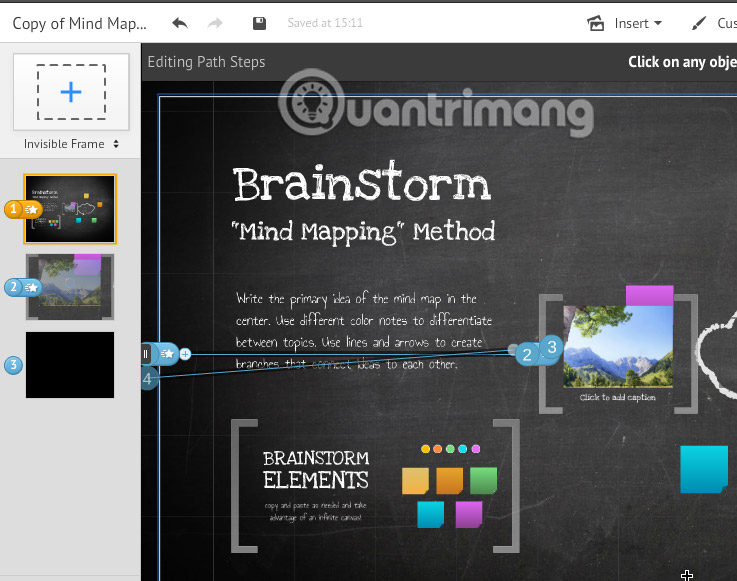Click animation star icon on sidebar step 1
Viewport: 737px width, 581px height.
(x=32, y=209)
